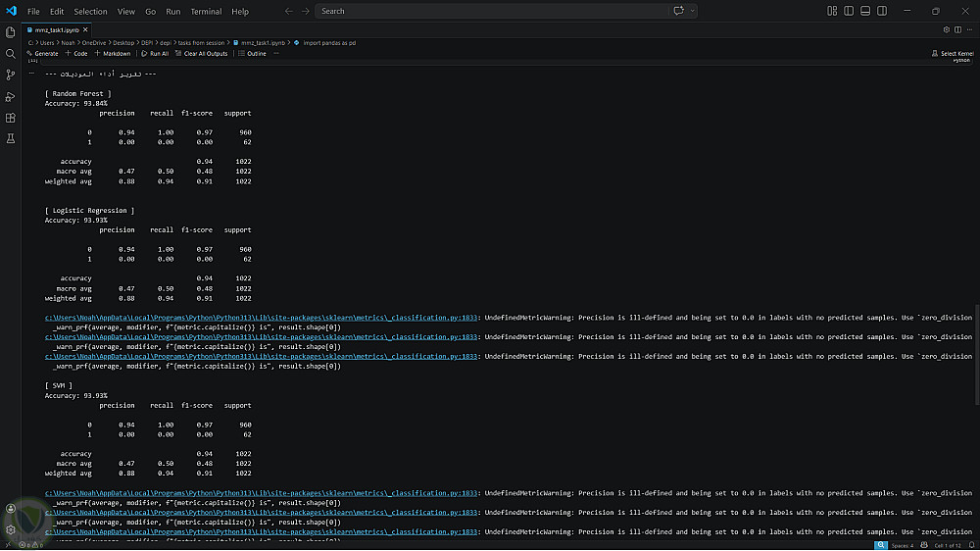
Task: Add a Code cell
Action: pyautogui.click(x=76, y=54)
